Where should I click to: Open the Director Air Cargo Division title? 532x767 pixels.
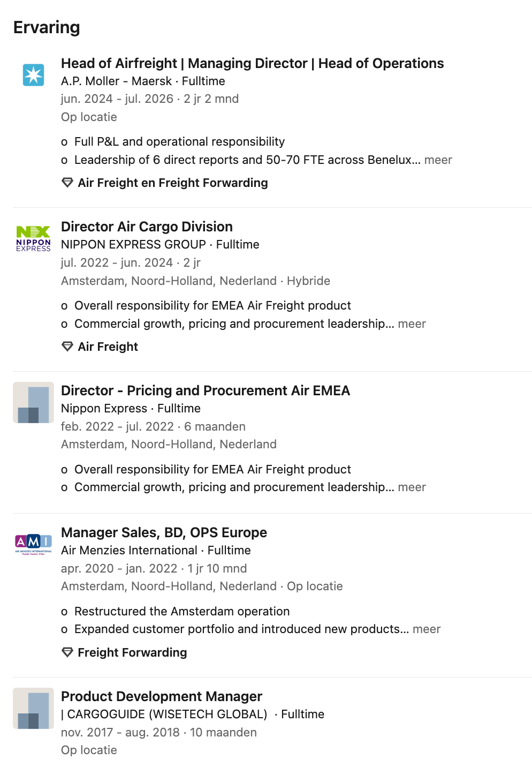147,227
